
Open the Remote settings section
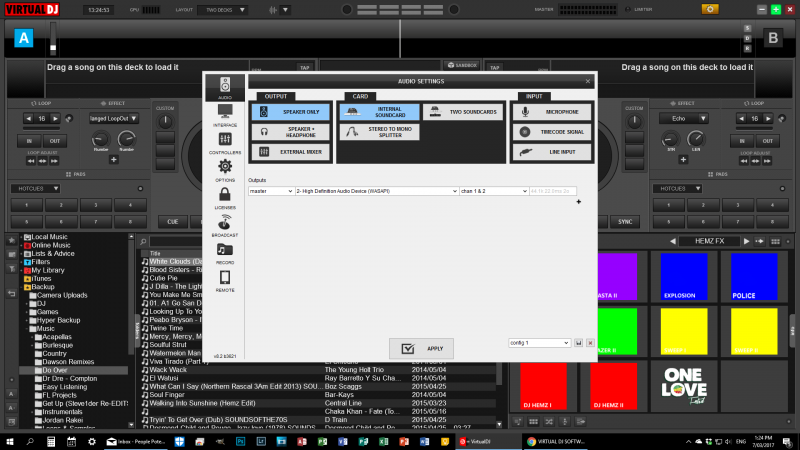225,281
